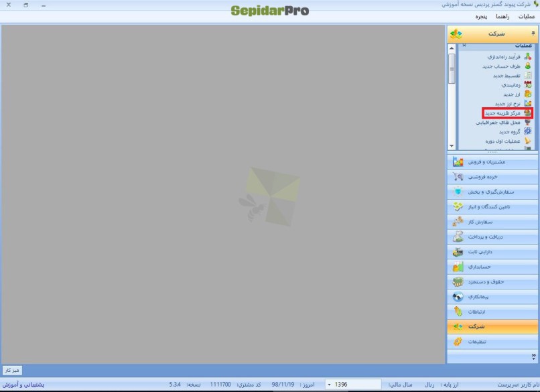Open the fiscal year 1396 dropdown
540x392 pixels.
[329, 385]
